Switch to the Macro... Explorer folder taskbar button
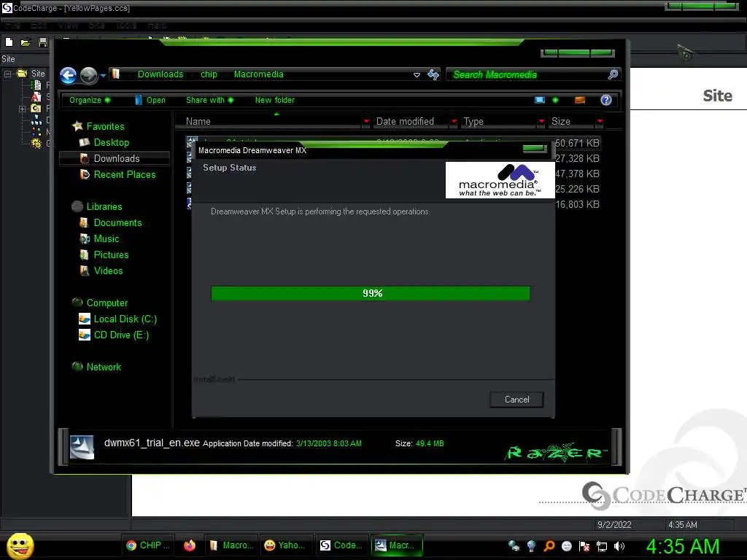This screenshot has height=560, width=747. point(231,545)
